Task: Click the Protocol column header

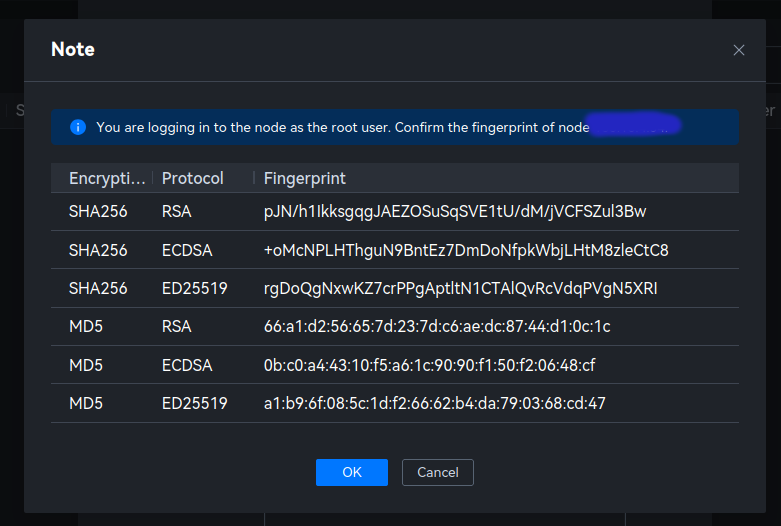Action: coord(193,178)
